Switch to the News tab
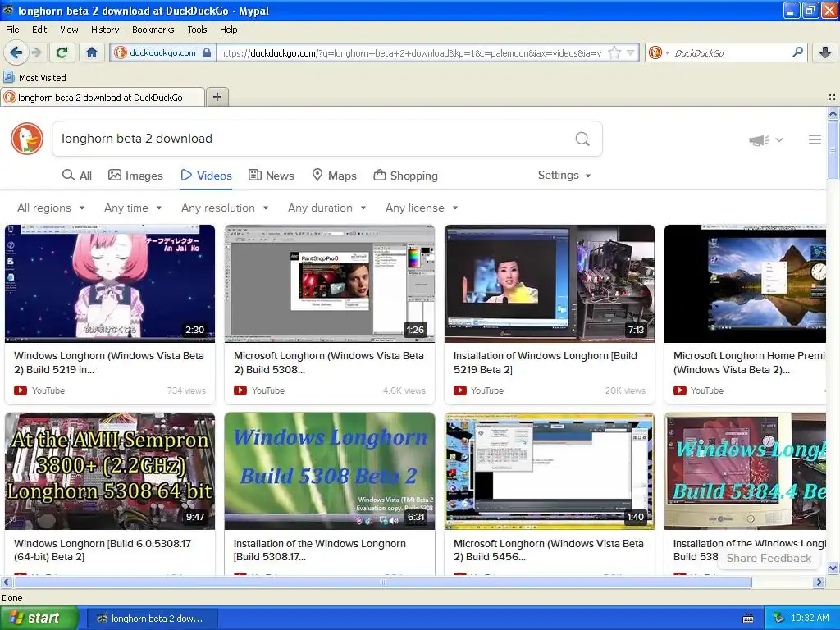This screenshot has height=630, width=840. pyautogui.click(x=272, y=176)
